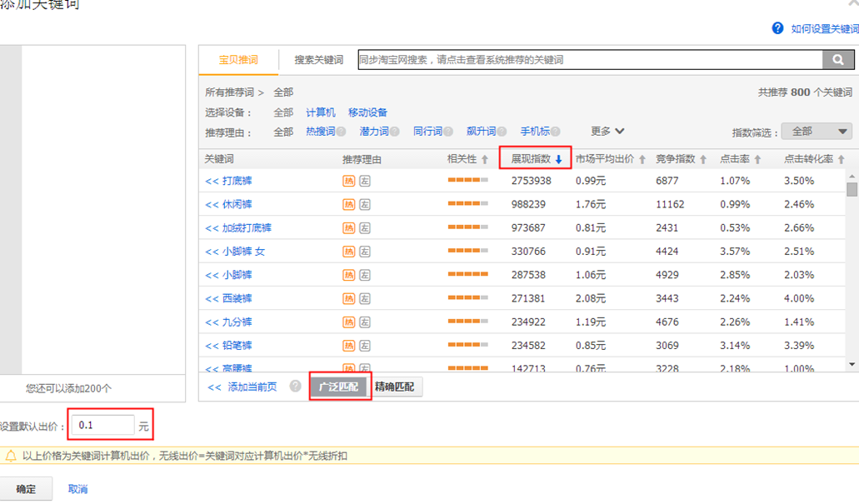Image resolution: width=859 pixels, height=504 pixels.
Task: Click the help icon next to 热搜词
Action: click(x=342, y=132)
